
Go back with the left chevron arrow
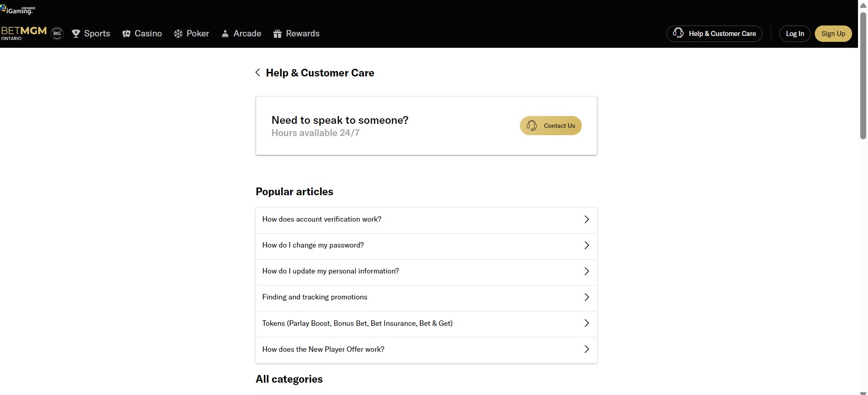pyautogui.click(x=257, y=72)
